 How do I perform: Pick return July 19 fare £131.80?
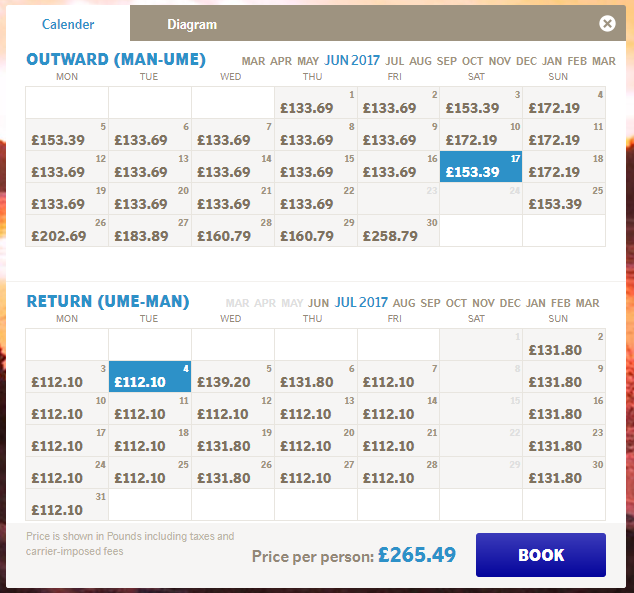[233, 440]
